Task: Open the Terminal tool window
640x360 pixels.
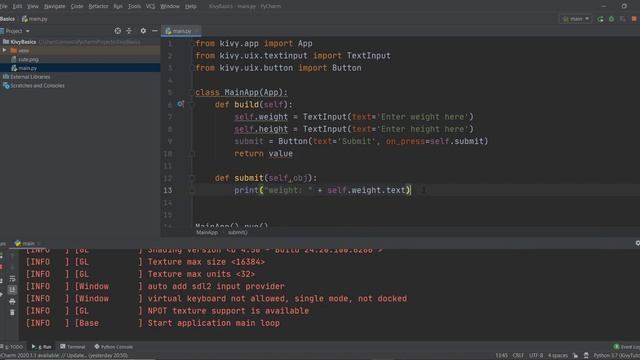Action: (x=73, y=347)
